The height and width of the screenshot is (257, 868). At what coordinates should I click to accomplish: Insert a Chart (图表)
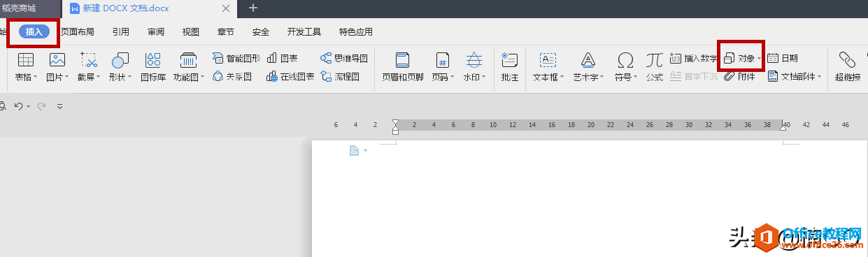point(282,59)
